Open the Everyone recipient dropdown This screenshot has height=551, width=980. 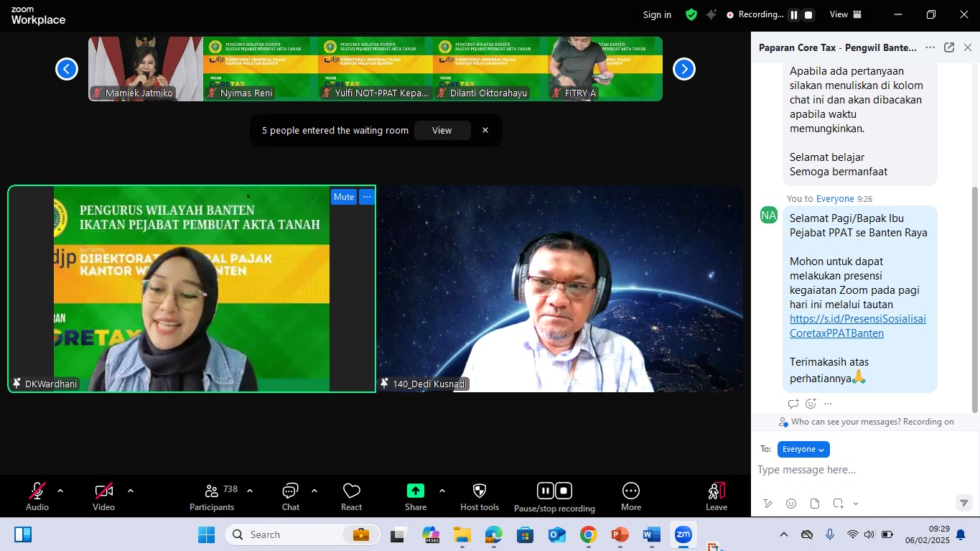point(803,449)
